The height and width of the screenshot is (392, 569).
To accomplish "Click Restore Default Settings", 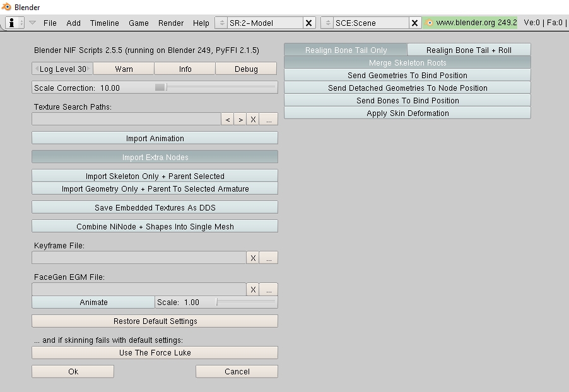I will point(155,321).
